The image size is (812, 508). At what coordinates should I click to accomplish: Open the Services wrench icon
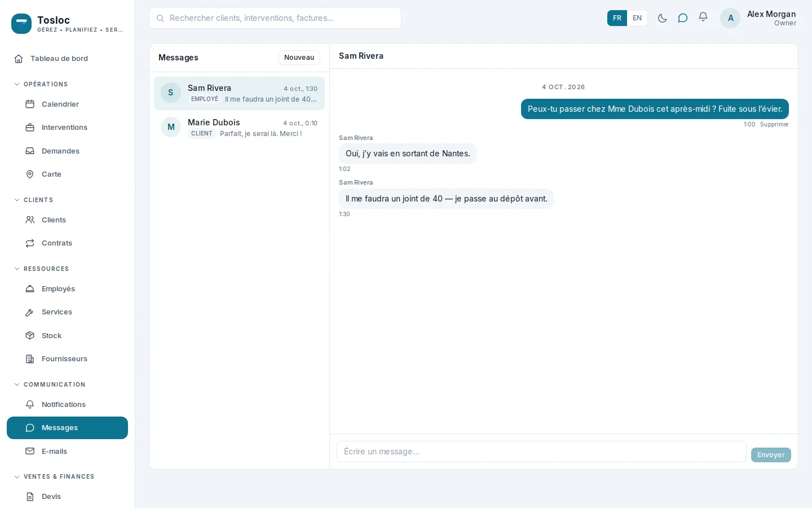tap(30, 312)
